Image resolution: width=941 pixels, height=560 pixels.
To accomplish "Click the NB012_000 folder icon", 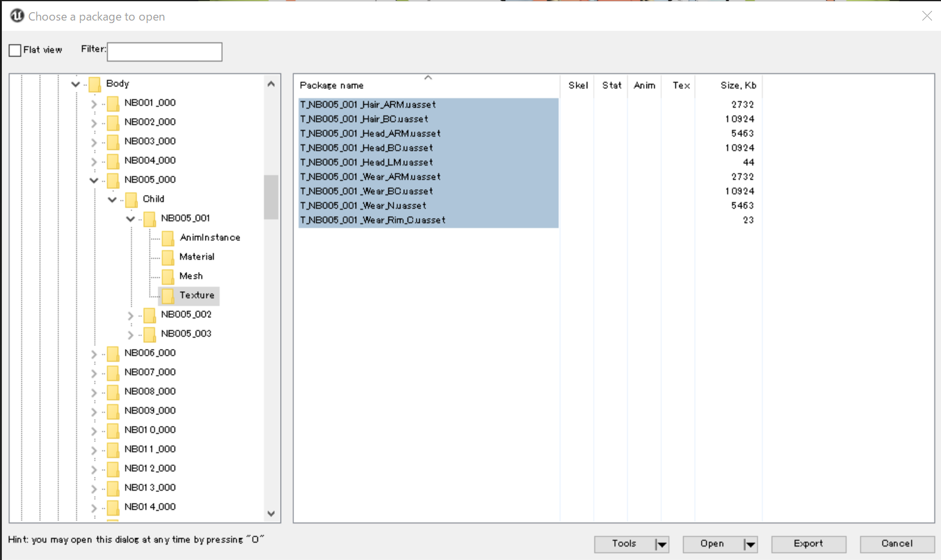I will [x=113, y=469].
